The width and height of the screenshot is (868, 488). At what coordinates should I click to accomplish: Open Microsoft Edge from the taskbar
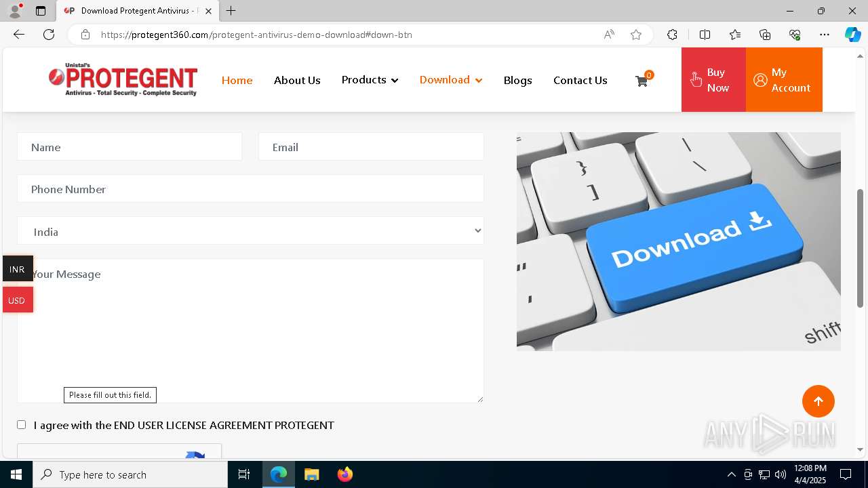point(279,474)
